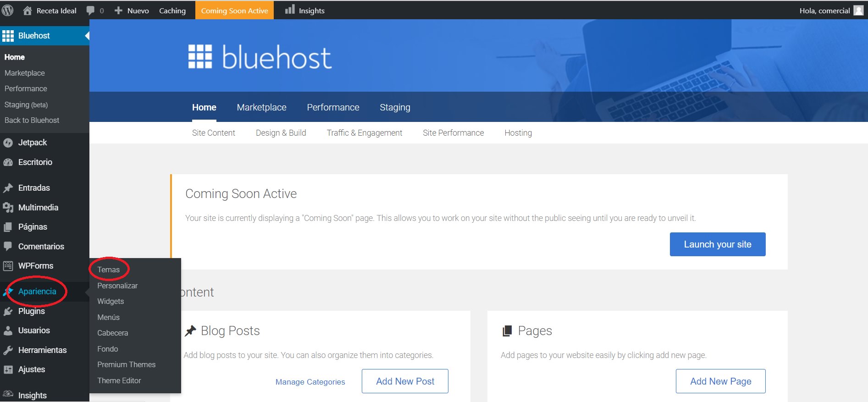Open Escritorio dashboard icon
Image resolution: width=868 pixels, height=402 pixels.
8,162
